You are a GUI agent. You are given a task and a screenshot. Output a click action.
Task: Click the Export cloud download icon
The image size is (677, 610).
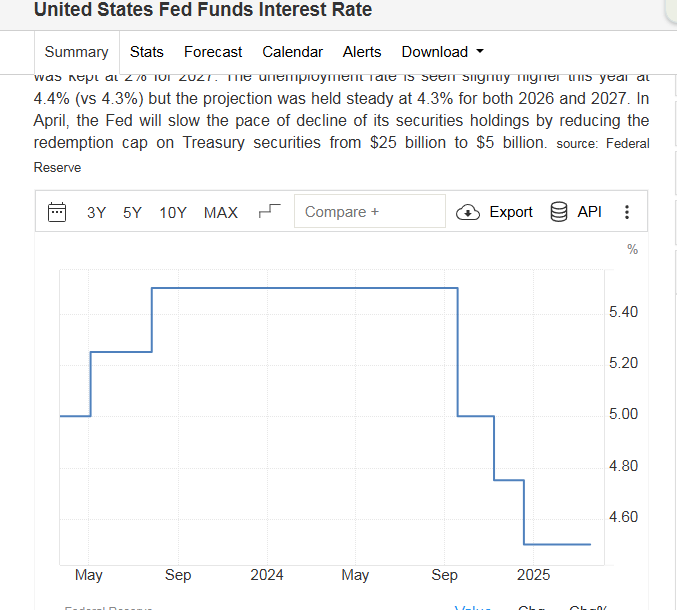coord(468,212)
